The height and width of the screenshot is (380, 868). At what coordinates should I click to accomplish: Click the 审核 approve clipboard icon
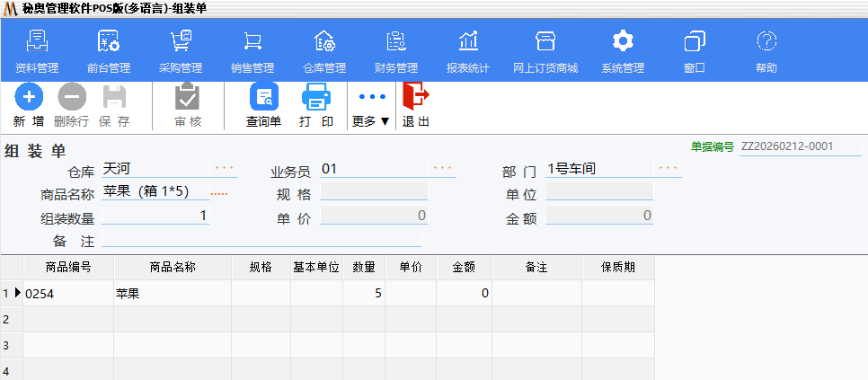pyautogui.click(x=188, y=96)
